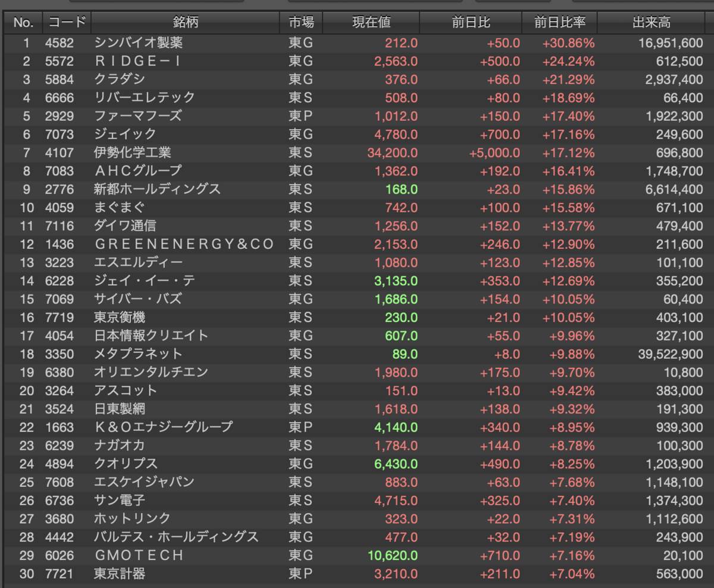Select the ＡＨＣグループ stock name
714x588 pixels.
138,171
